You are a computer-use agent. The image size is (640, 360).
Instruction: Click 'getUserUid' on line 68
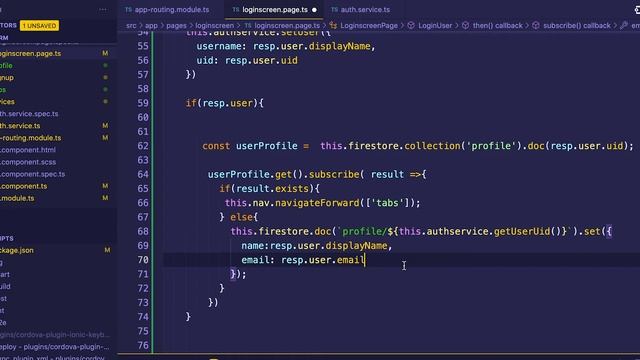(x=522, y=231)
